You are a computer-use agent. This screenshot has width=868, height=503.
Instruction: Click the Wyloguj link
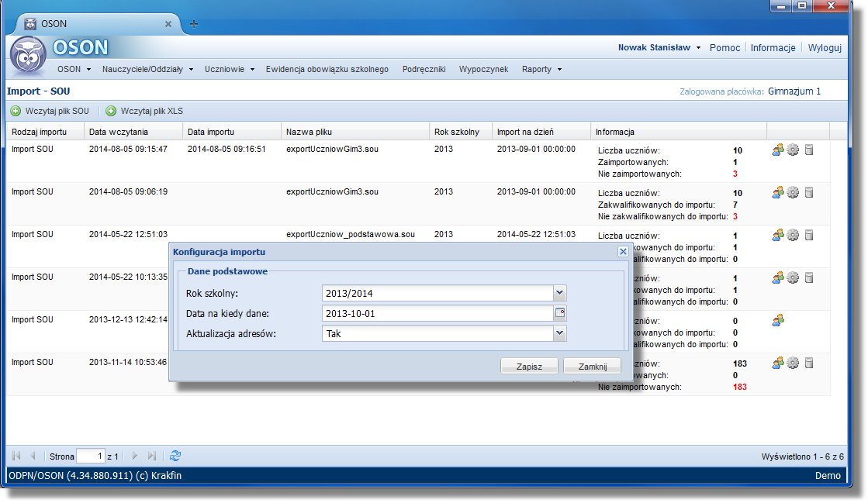pos(825,47)
